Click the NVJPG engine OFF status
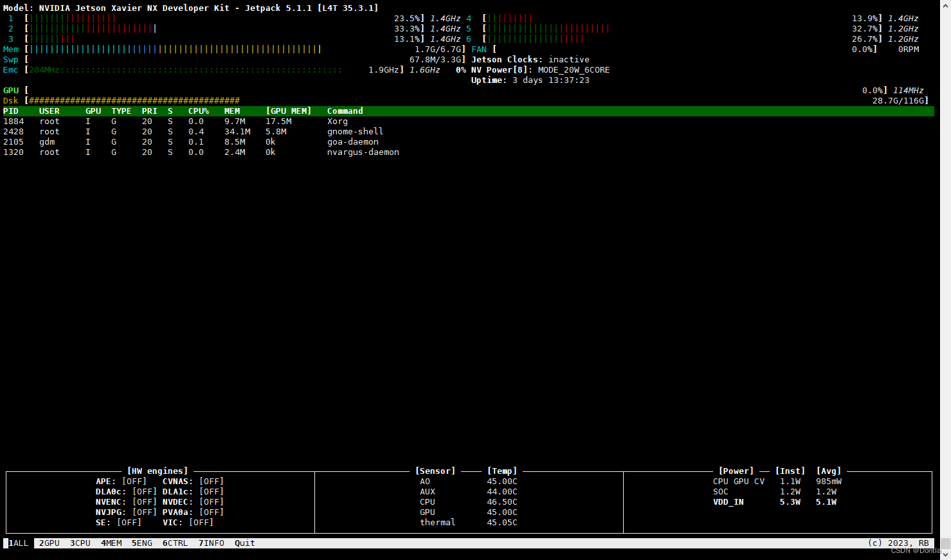 [145, 512]
